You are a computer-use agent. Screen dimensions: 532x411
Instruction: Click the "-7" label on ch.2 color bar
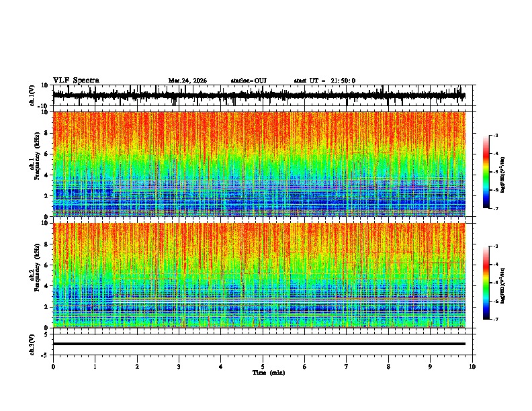(x=495, y=320)
